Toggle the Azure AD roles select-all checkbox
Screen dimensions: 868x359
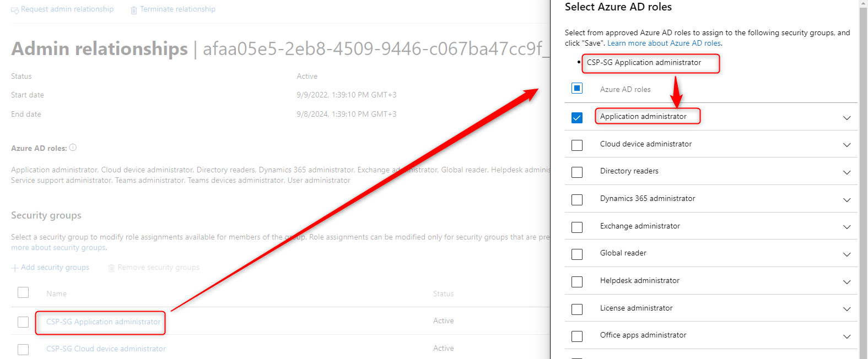point(577,88)
